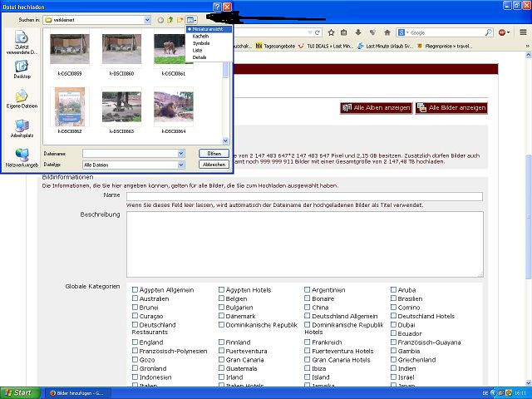The height and width of the screenshot is (399, 532).
Task: Expand the Suchen in folder dropdown
Action: [x=147, y=19]
